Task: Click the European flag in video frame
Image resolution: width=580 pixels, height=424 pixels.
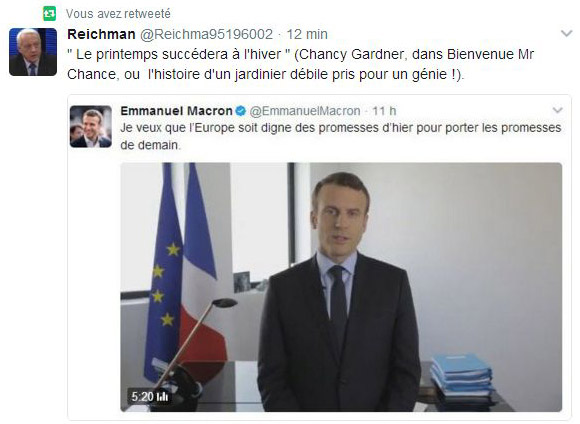Action: click(x=164, y=274)
